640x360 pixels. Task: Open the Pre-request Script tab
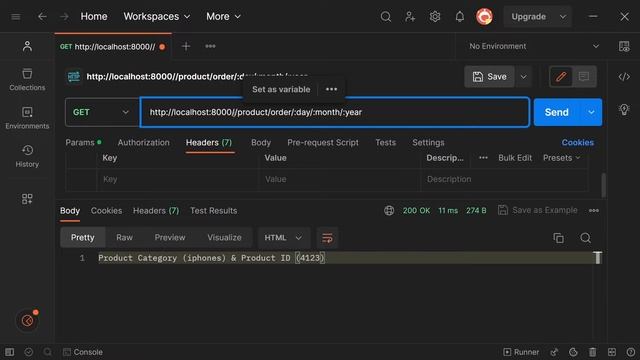pos(323,142)
